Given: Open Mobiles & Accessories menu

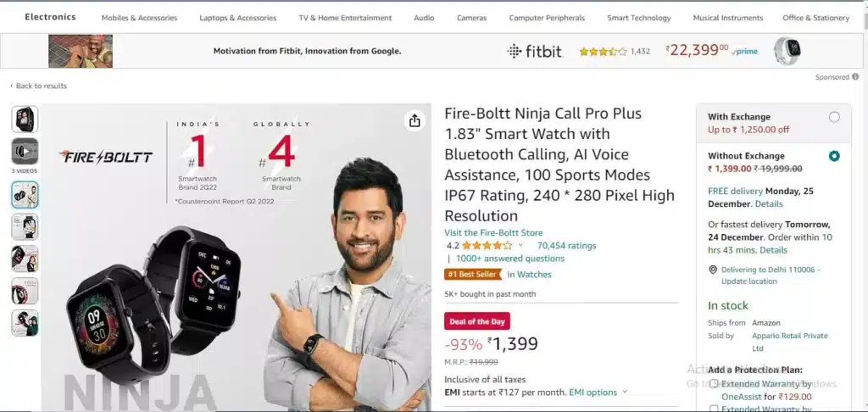Looking at the screenshot, I should (140, 18).
